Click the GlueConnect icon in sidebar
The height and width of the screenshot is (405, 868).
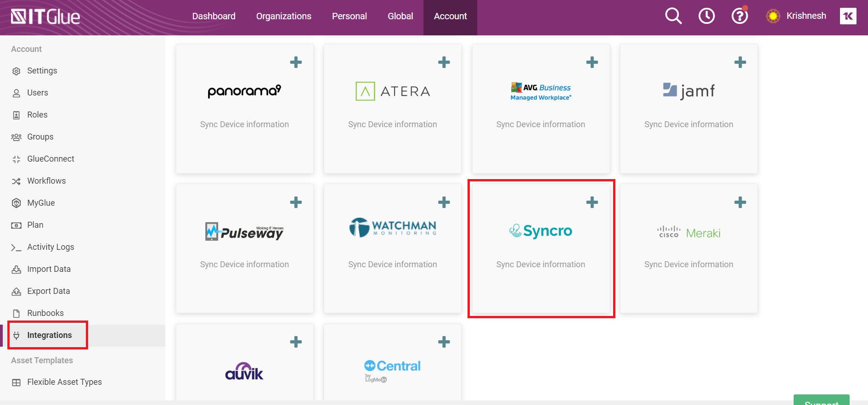17,159
